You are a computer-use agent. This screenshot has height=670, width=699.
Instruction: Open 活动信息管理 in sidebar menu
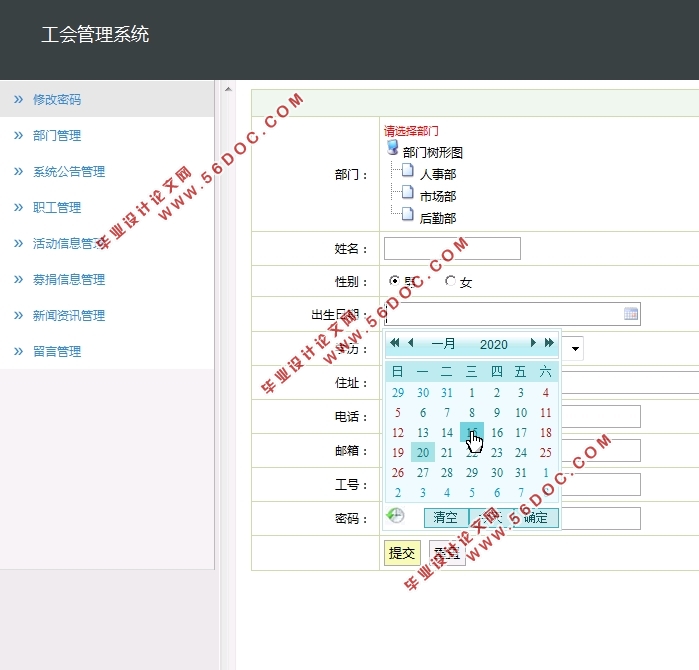[x=69, y=243]
